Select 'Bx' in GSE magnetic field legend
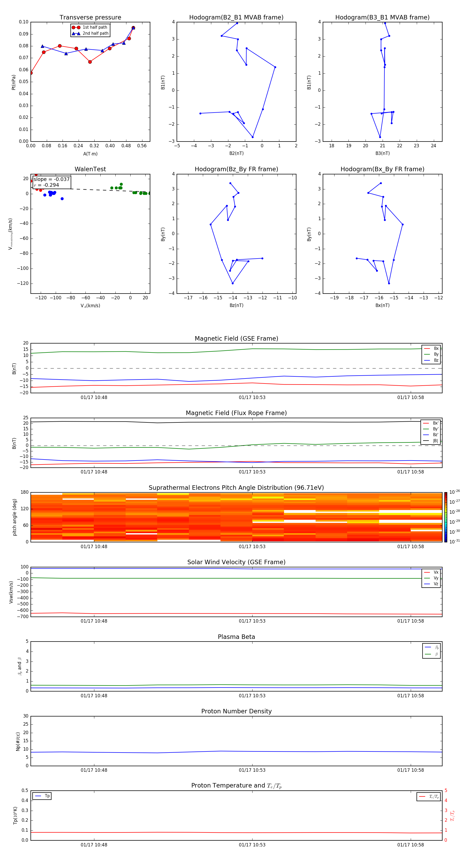This screenshot has height=868, width=473. point(431,349)
